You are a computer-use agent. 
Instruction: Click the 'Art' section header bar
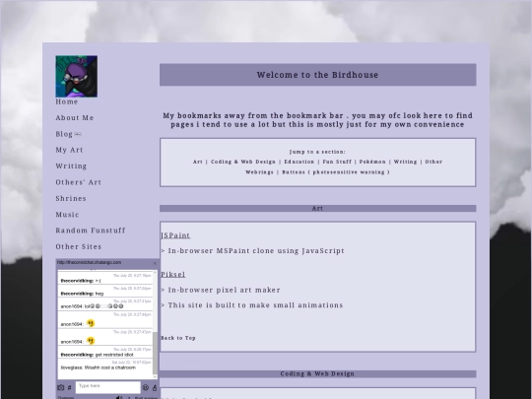pyautogui.click(x=318, y=208)
